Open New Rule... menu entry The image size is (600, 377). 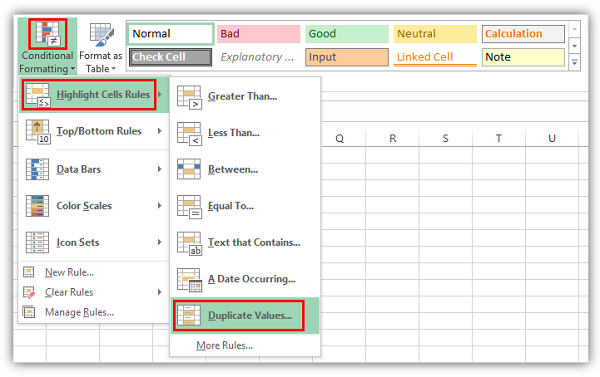(94, 272)
